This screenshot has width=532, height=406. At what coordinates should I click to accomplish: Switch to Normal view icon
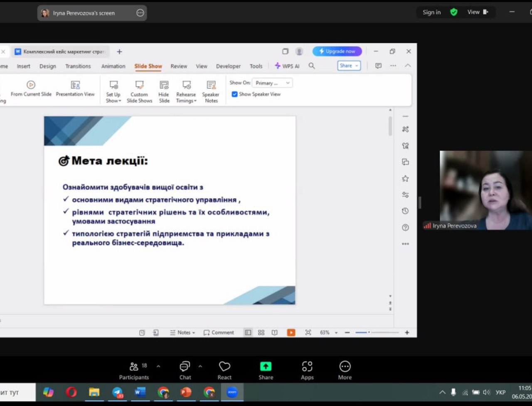[x=248, y=333]
